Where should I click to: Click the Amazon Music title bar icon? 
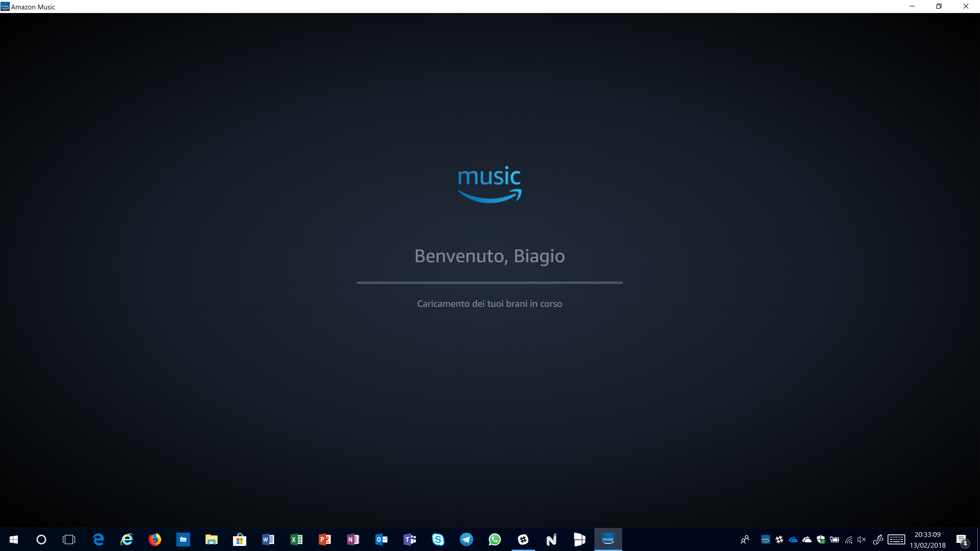pos(5,6)
